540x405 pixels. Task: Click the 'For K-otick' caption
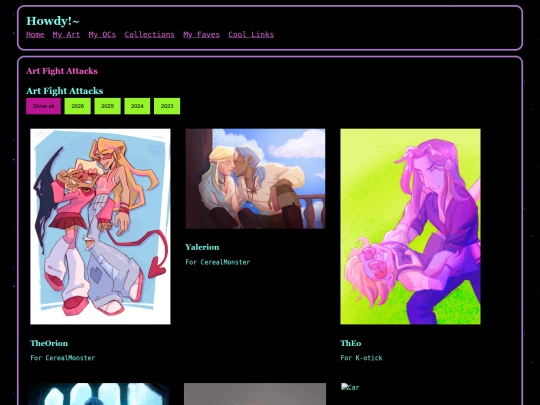361,358
